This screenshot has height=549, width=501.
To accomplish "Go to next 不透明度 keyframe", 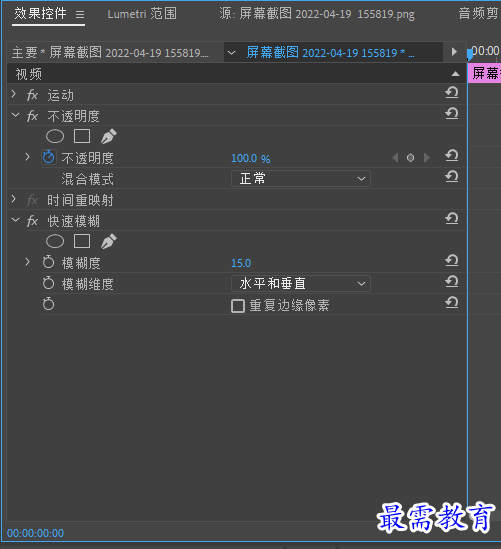I will coord(426,158).
